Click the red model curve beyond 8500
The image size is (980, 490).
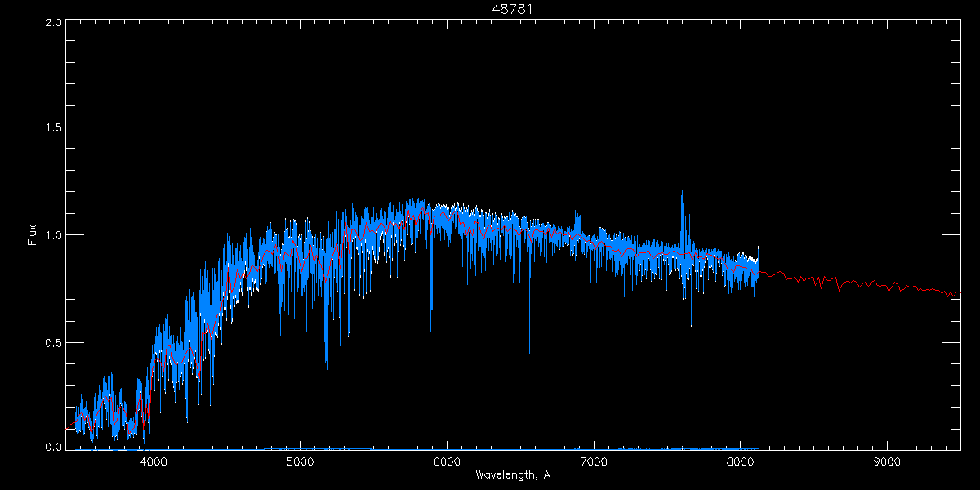pyautogui.click(x=857, y=285)
